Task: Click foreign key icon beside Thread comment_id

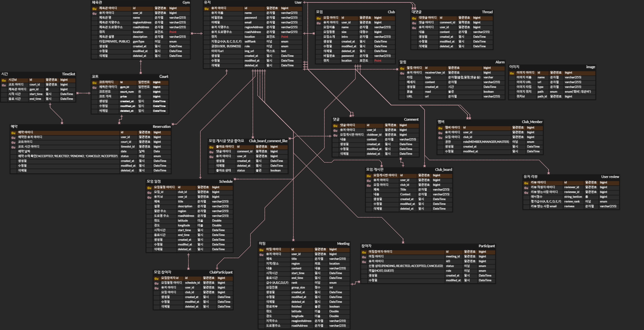Action: tap(414, 23)
